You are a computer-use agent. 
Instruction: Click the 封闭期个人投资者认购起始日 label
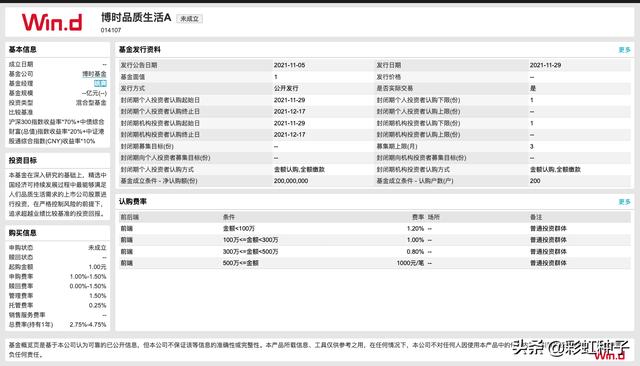point(160,100)
